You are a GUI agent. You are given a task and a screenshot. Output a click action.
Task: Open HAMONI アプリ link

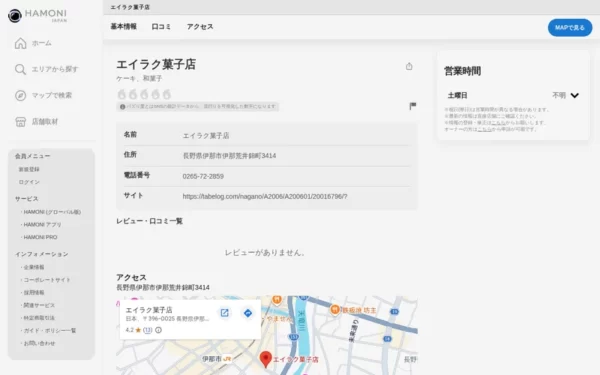tap(42, 225)
